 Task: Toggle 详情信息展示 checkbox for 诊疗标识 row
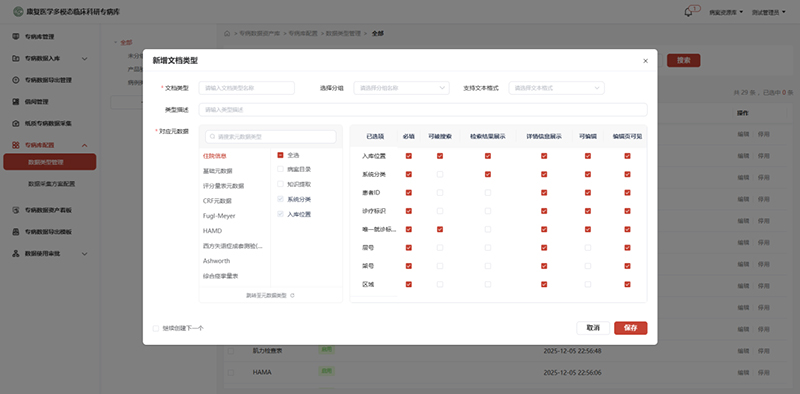pos(544,211)
